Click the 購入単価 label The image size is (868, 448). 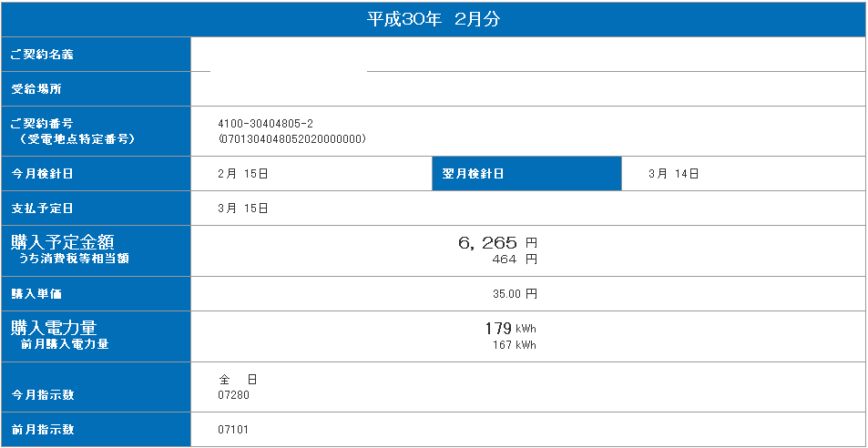click(36, 294)
